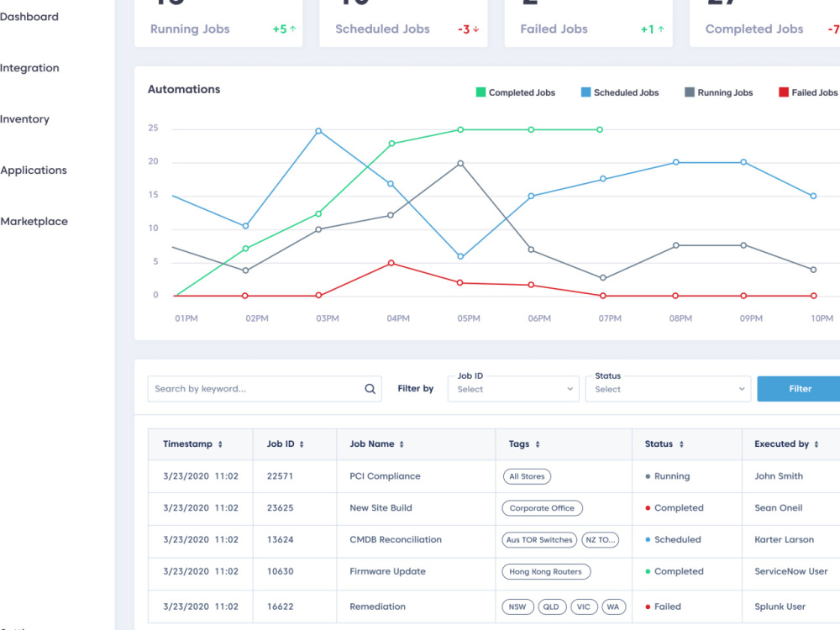The image size is (840, 630).
Task: Open Applications in the sidebar
Action: [x=34, y=171]
